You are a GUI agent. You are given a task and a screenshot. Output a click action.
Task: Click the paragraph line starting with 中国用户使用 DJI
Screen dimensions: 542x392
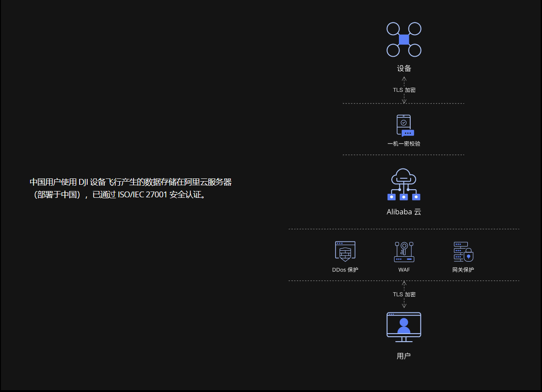[130, 182]
